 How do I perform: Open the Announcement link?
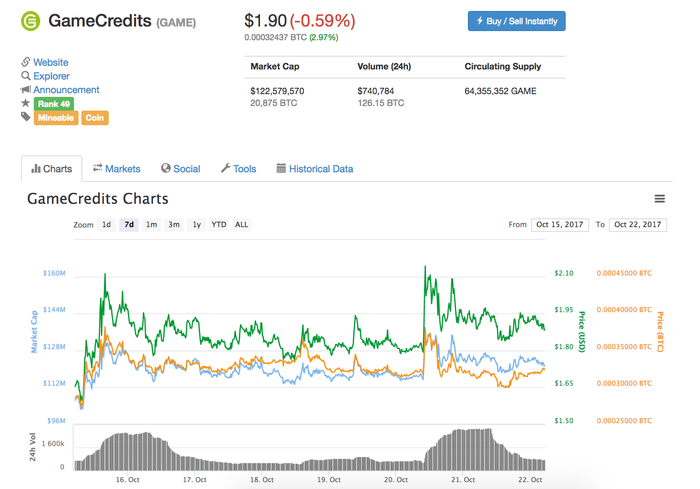(66, 90)
